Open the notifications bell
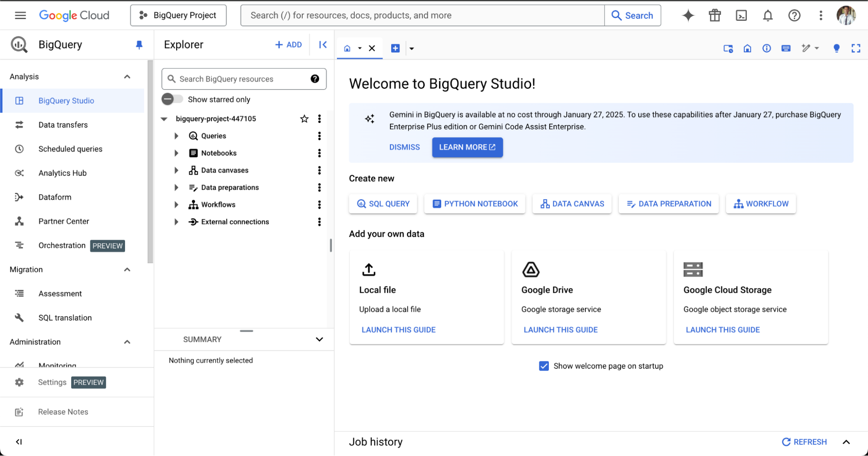This screenshot has width=868, height=456. coord(768,16)
